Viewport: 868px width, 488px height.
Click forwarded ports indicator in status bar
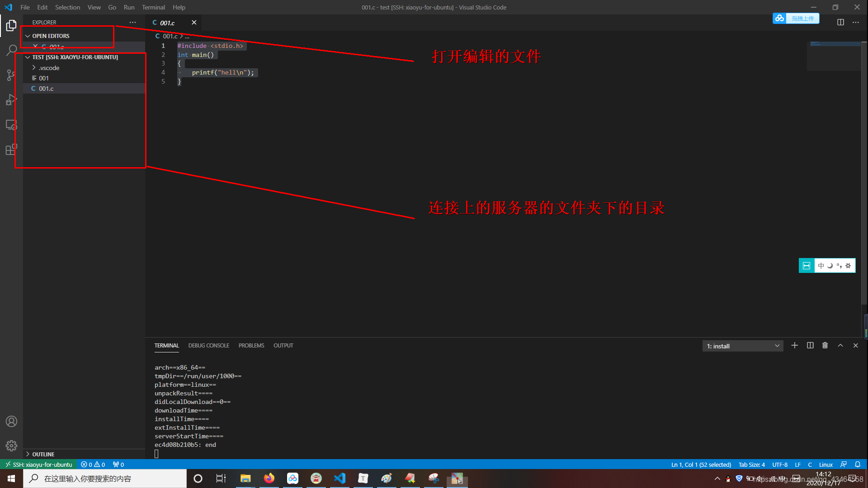118,465
